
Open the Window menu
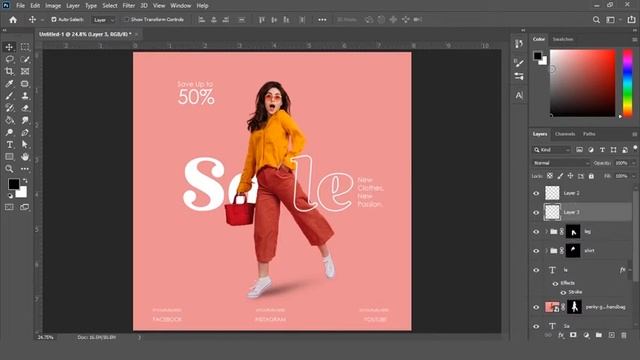[180, 6]
